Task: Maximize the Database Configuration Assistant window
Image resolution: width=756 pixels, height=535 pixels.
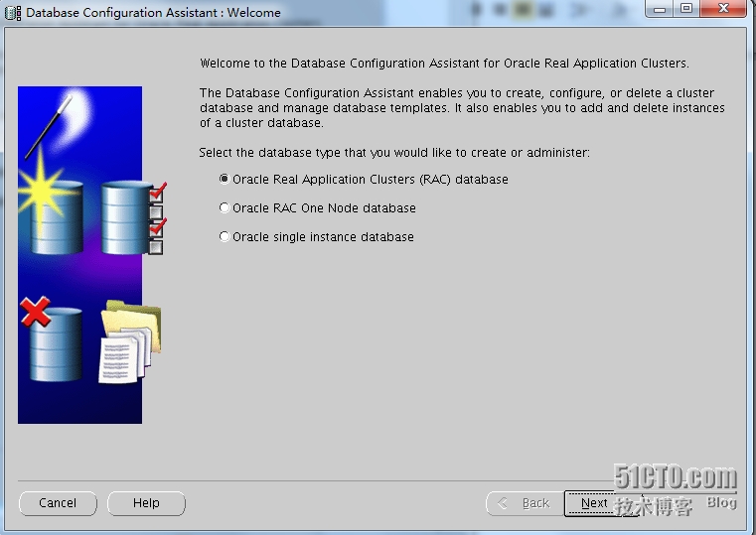Action: click(686, 9)
